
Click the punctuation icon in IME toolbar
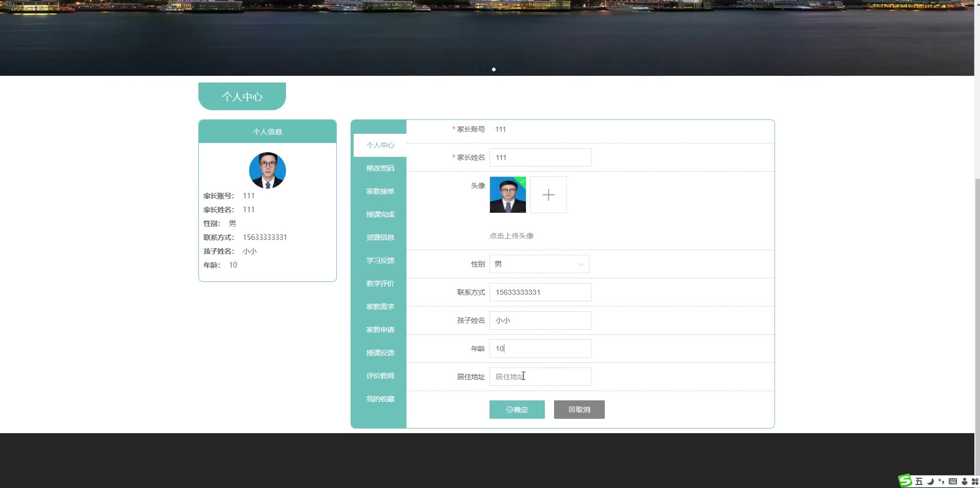[x=941, y=481]
